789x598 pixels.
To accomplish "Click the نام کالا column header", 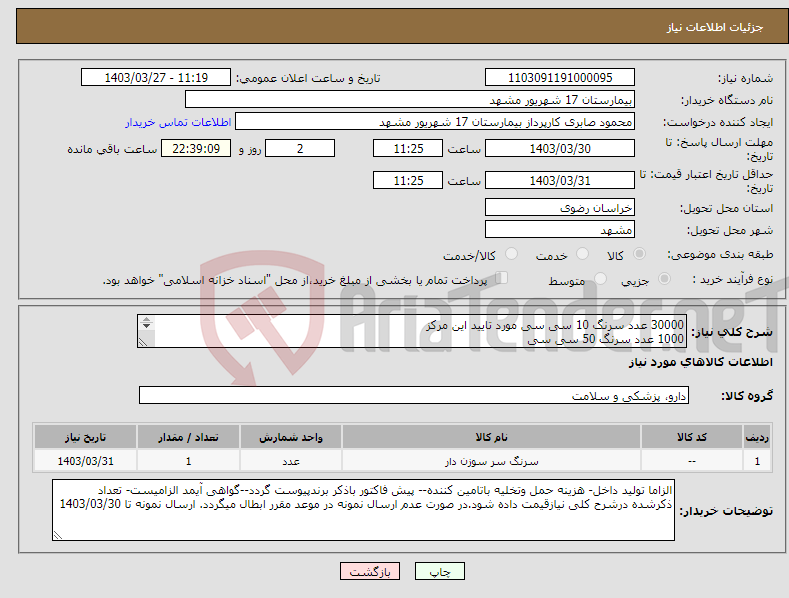I will click(491, 437).
